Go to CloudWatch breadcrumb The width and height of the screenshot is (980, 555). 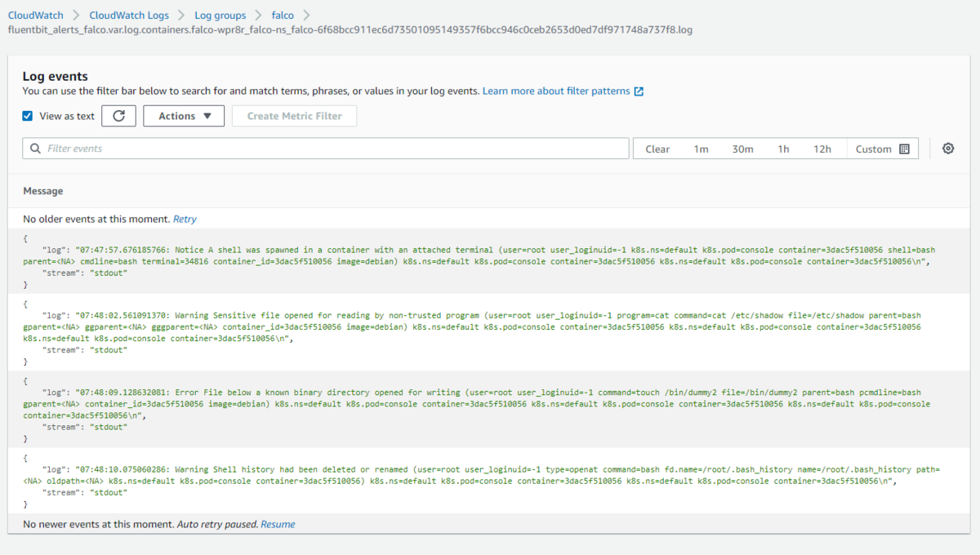pyautogui.click(x=35, y=16)
